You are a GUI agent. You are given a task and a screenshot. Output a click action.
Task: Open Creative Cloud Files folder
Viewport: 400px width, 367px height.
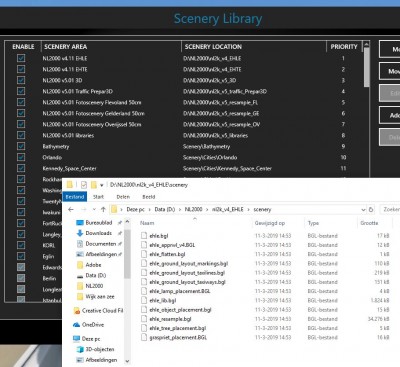point(102,311)
